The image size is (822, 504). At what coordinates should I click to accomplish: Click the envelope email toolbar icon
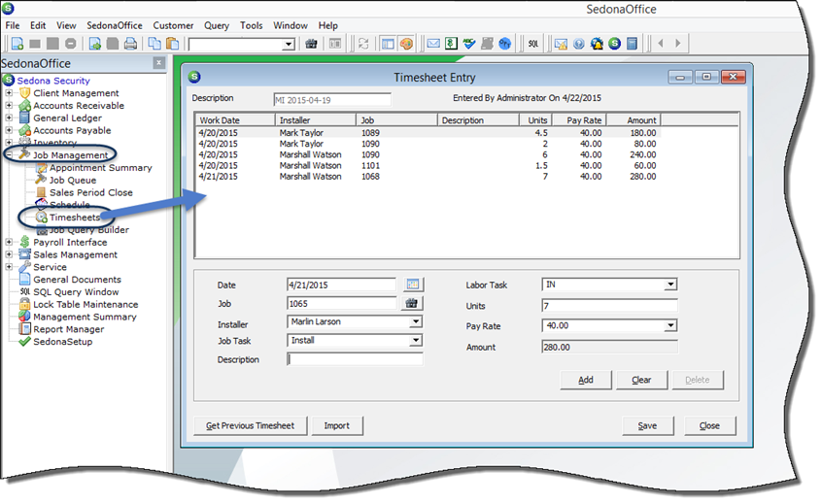click(x=433, y=44)
